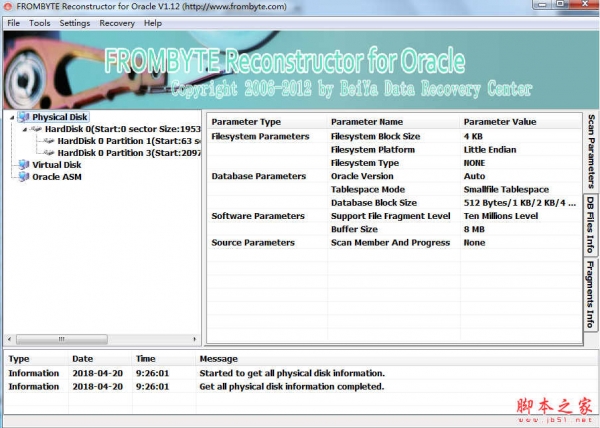Click the Physical Disk computer icon

click(24, 117)
